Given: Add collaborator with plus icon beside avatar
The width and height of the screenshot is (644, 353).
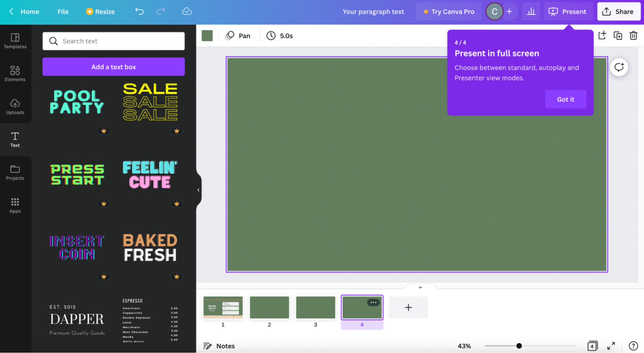Looking at the screenshot, I should tap(509, 11).
